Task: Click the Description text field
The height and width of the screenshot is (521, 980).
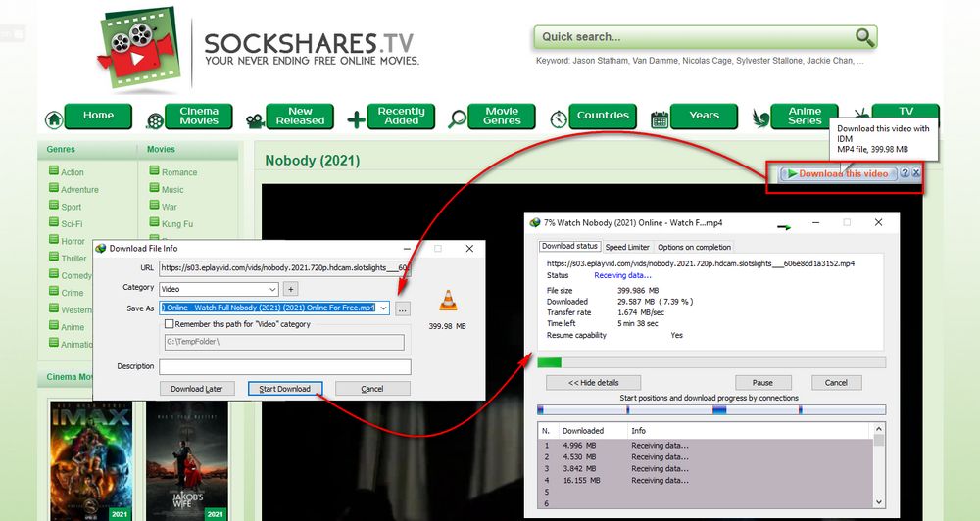Action: pos(285,366)
